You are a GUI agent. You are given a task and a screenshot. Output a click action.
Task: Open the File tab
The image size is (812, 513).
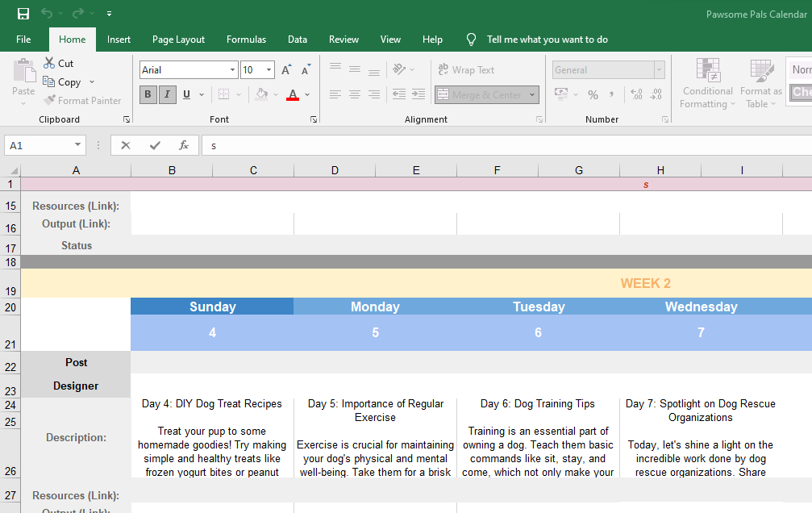click(x=23, y=40)
